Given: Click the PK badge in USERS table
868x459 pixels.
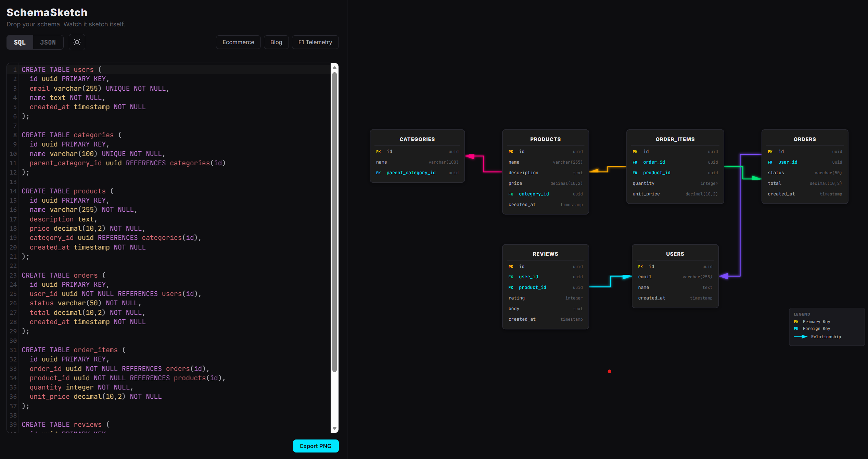Looking at the screenshot, I should point(640,267).
